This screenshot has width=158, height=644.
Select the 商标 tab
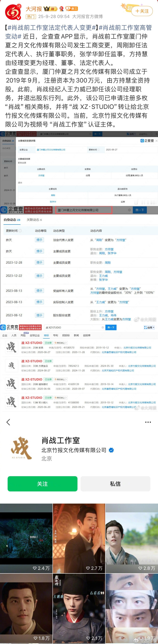click(x=46, y=335)
